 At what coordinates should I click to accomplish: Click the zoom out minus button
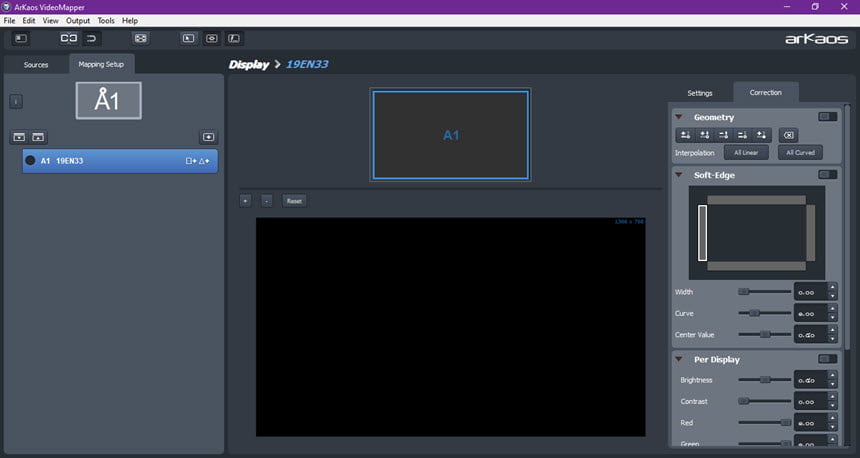pyautogui.click(x=266, y=201)
